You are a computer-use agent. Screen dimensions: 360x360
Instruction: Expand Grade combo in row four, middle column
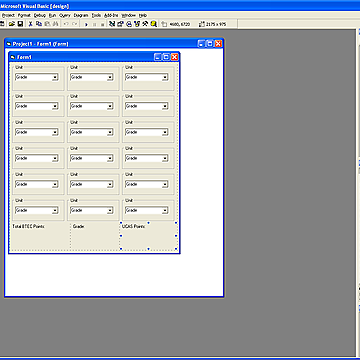(x=110, y=158)
